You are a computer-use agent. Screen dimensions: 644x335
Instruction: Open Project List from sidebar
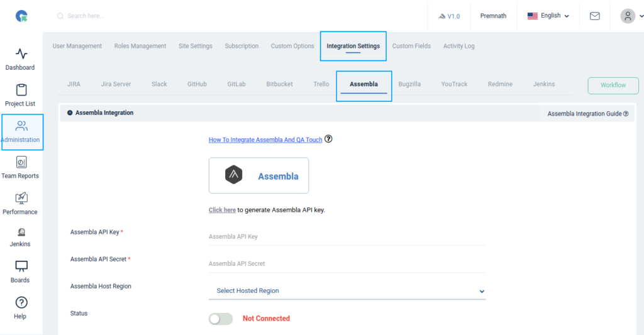click(x=21, y=90)
